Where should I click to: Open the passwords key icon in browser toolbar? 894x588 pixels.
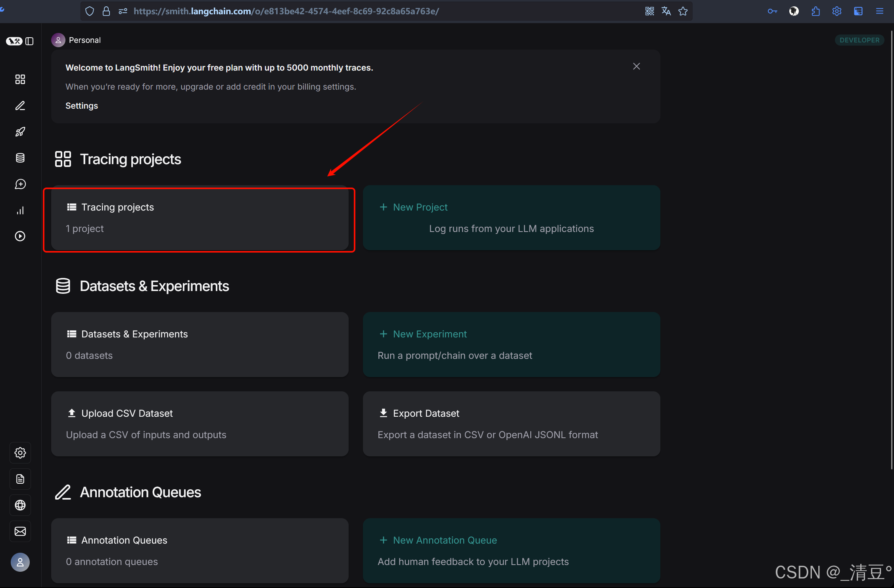pyautogui.click(x=773, y=11)
